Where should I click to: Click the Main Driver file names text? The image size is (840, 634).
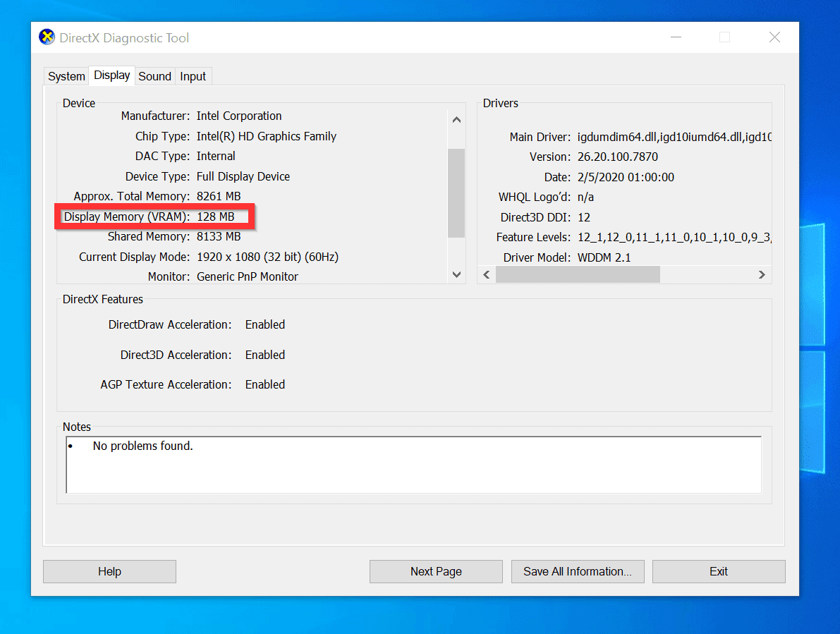tap(674, 137)
